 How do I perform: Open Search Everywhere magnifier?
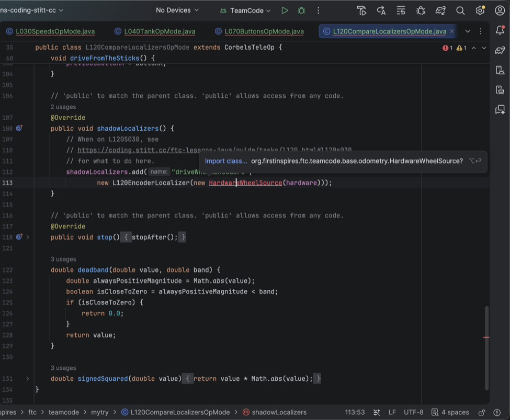pyautogui.click(x=460, y=11)
